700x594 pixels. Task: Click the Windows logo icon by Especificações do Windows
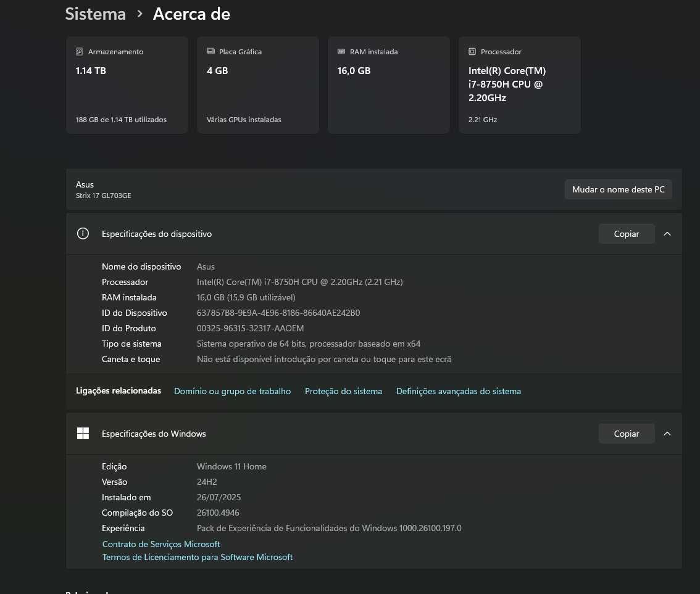point(83,434)
